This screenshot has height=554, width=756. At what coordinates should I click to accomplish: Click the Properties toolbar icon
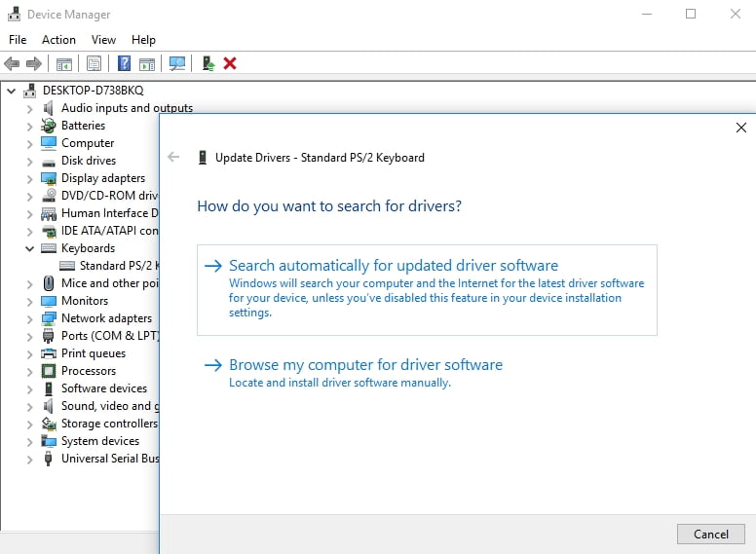point(94,63)
